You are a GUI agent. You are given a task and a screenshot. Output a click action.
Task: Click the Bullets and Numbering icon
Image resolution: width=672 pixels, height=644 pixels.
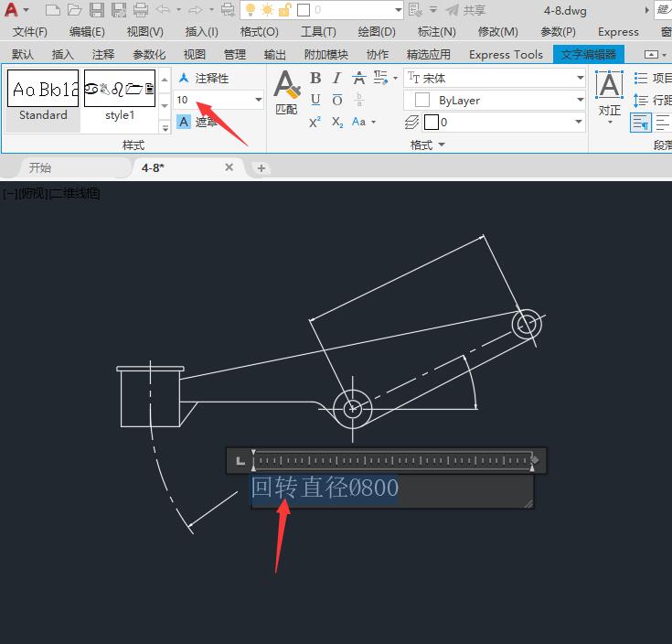tap(641, 78)
